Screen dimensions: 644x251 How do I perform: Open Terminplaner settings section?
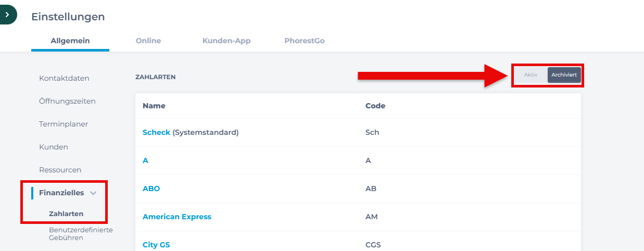tap(64, 124)
